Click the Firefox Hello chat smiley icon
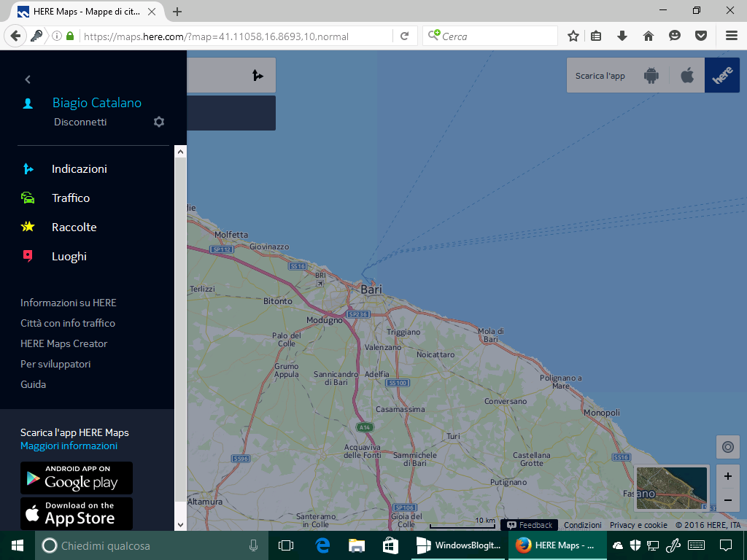The height and width of the screenshot is (560, 747). (x=675, y=36)
